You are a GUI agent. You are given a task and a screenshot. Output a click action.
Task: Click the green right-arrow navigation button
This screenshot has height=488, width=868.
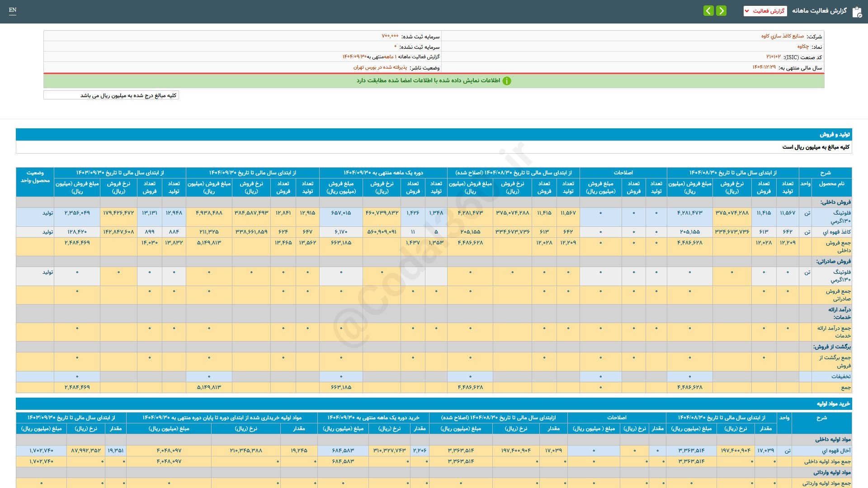point(721,10)
